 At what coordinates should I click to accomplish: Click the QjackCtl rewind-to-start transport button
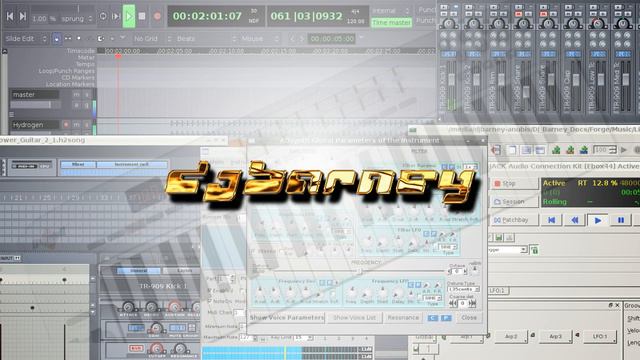551,220
